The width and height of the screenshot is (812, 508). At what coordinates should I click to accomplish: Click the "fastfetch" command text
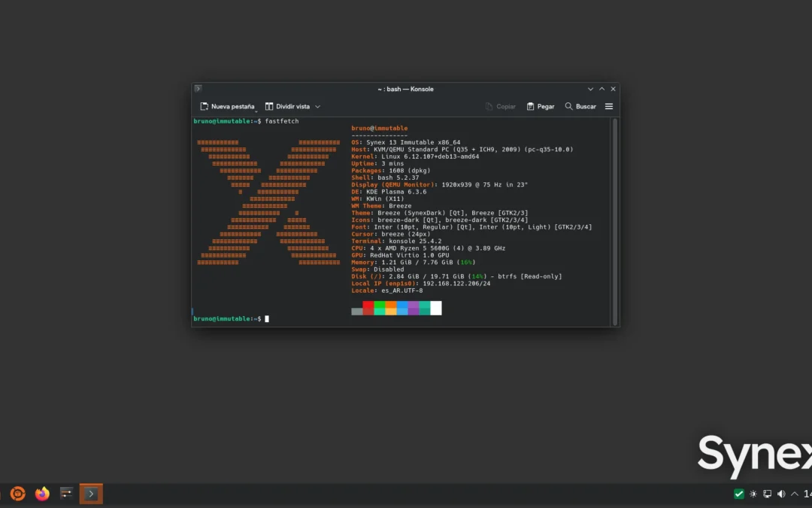coord(282,120)
